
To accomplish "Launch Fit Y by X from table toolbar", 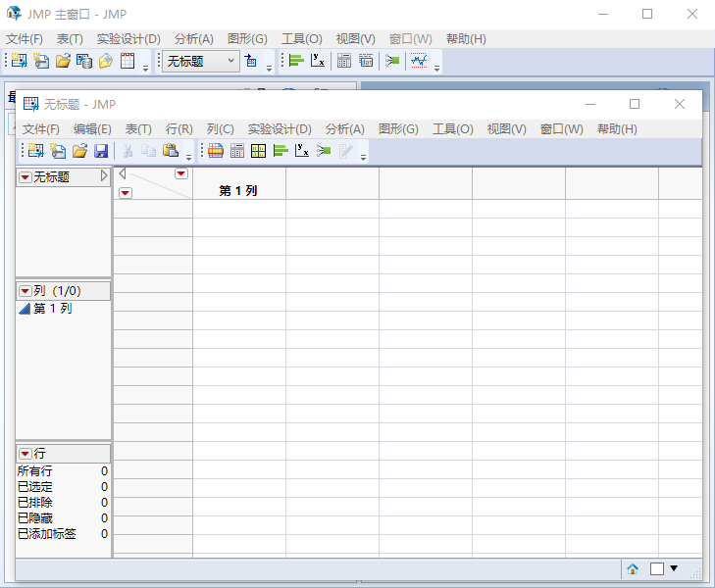I will coord(302,151).
